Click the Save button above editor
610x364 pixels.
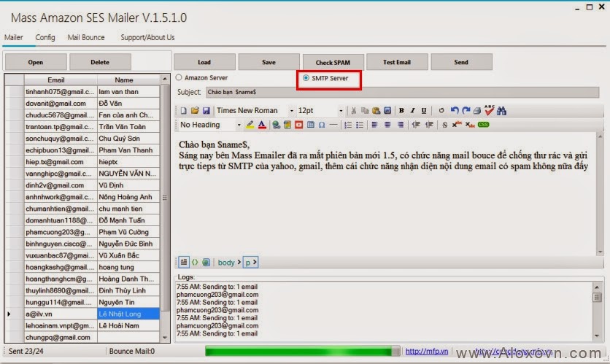[x=269, y=62]
